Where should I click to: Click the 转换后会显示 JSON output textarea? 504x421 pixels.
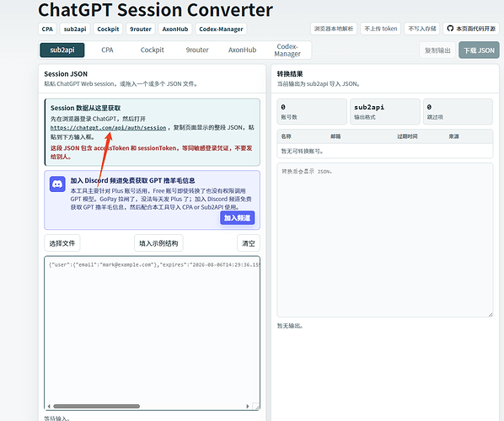coord(385,240)
